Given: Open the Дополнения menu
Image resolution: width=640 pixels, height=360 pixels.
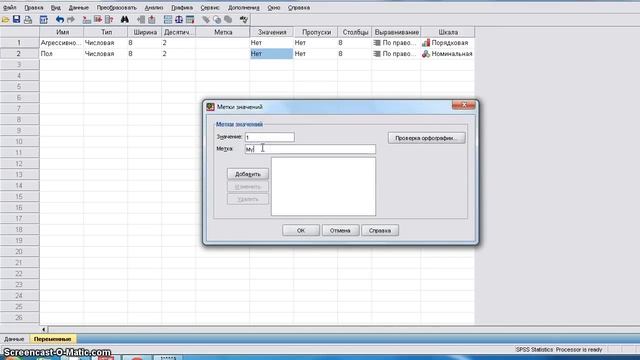Looking at the screenshot, I should point(244,8).
